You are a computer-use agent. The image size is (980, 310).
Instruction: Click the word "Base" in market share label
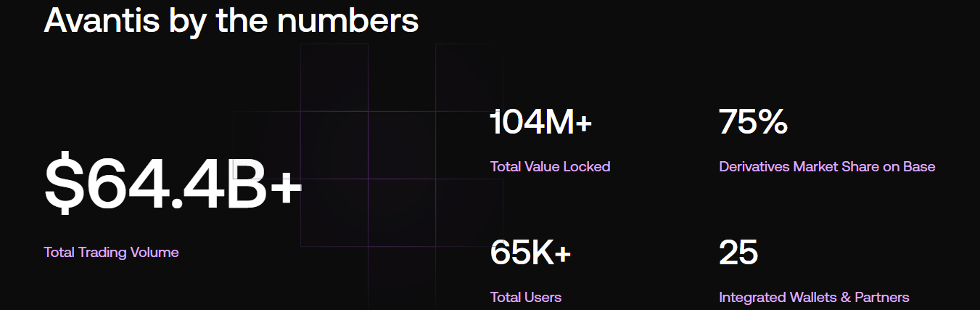click(x=919, y=166)
